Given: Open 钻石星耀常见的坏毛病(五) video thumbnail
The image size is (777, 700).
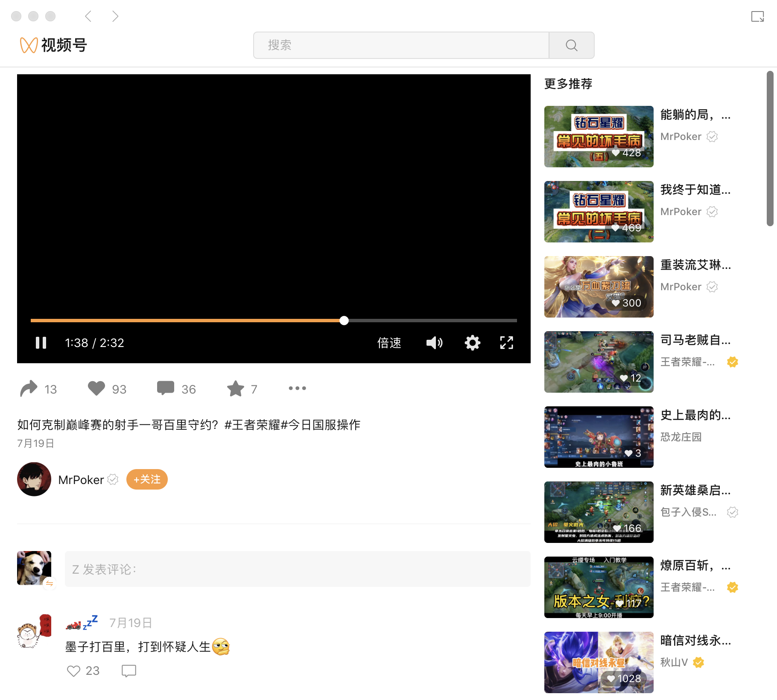Looking at the screenshot, I should click(x=599, y=137).
